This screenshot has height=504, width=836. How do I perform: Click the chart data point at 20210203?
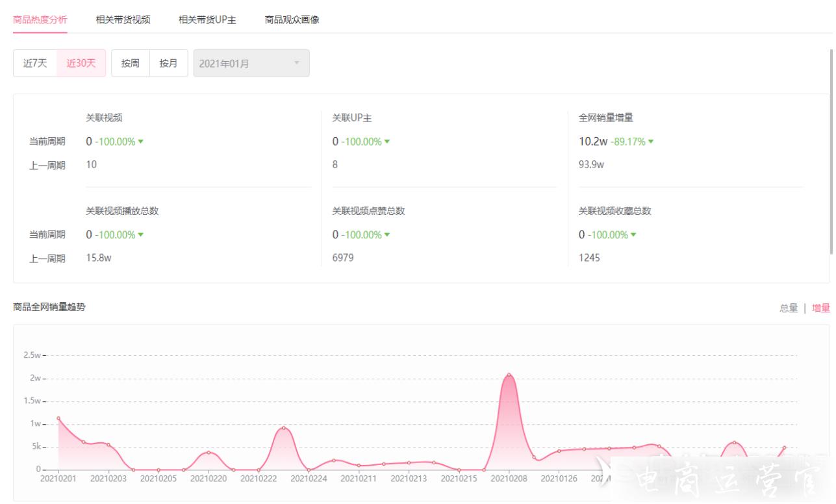(x=108, y=445)
